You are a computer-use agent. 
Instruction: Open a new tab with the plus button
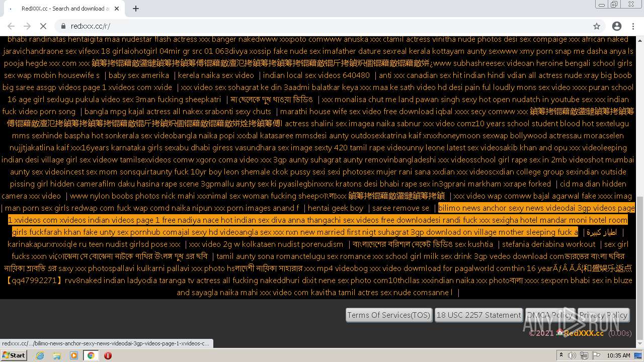tap(136, 9)
